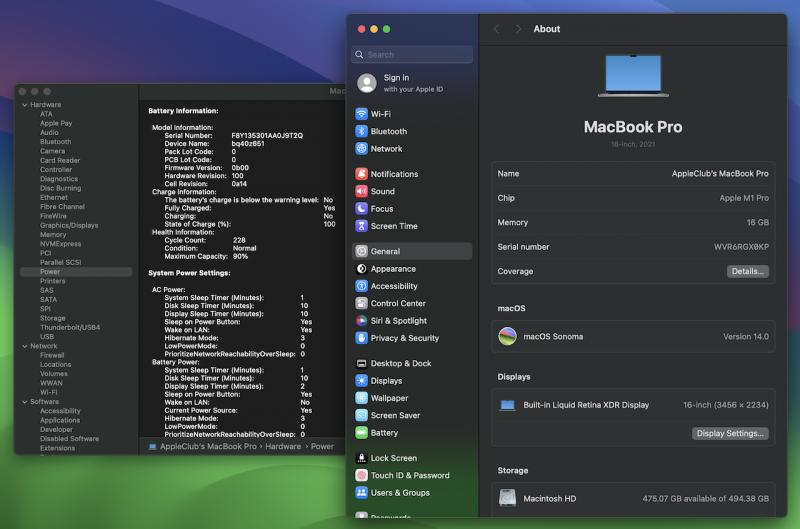Select Graphics/Displays in hardware list
800x529 pixels.
[x=69, y=225]
